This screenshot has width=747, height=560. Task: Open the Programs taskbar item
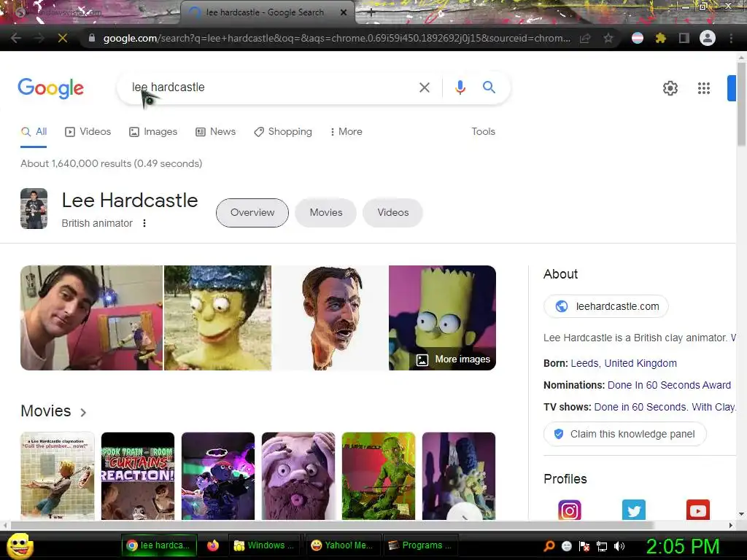pyautogui.click(x=419, y=545)
